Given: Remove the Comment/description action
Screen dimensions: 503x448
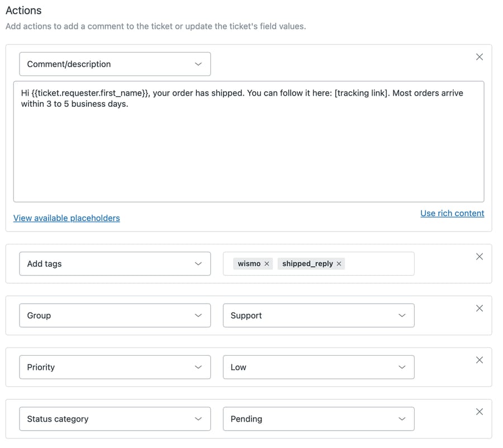Looking at the screenshot, I should pos(480,57).
